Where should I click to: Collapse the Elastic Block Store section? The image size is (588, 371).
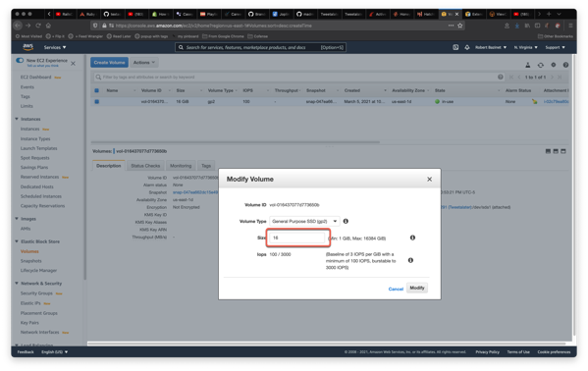(17, 241)
